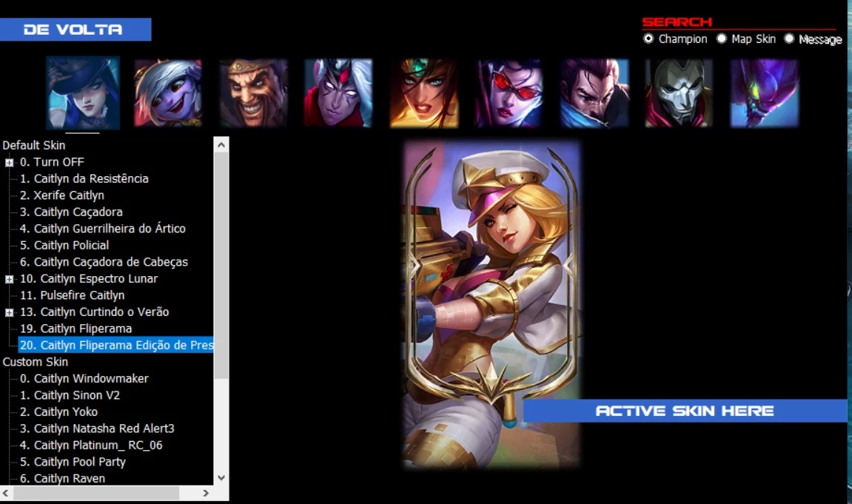
Task: Select the Varus champion portrait
Action: (338, 93)
